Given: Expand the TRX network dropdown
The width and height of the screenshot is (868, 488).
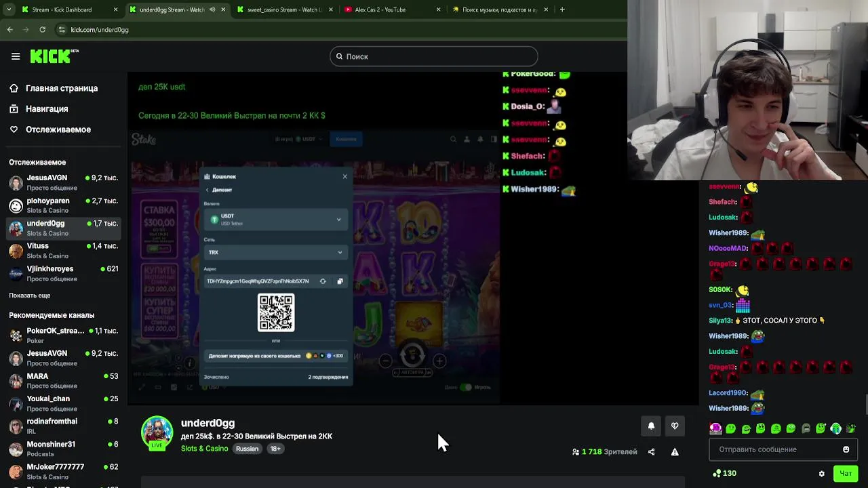Looking at the screenshot, I should pos(276,252).
